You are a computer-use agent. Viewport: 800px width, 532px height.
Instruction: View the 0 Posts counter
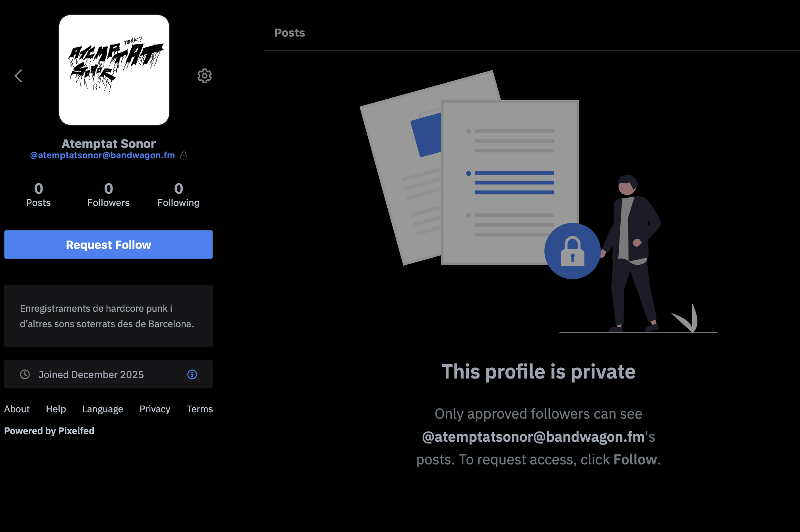click(38, 194)
